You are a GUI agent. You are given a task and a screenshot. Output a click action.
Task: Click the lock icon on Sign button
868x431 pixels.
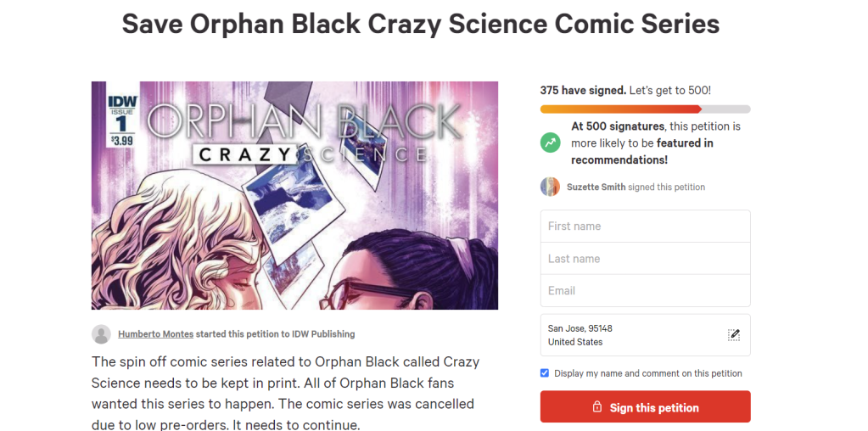[597, 407]
